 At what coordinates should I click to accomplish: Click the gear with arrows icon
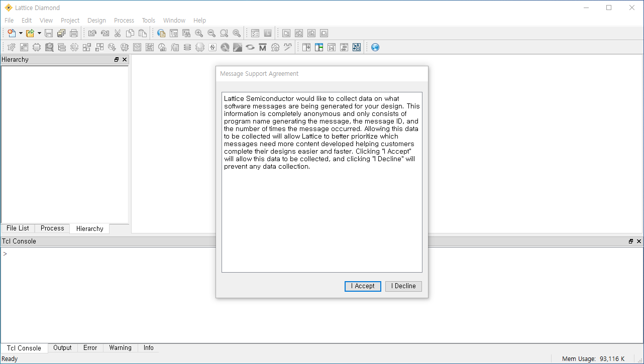click(275, 47)
